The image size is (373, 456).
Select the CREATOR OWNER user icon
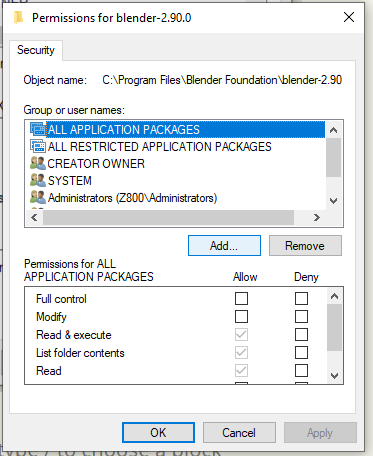[38, 163]
